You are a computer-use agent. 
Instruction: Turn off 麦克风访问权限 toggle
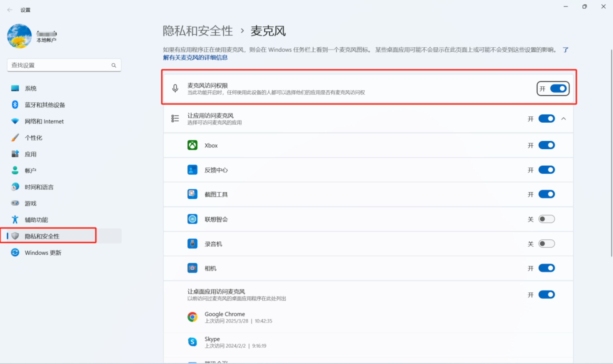(558, 88)
